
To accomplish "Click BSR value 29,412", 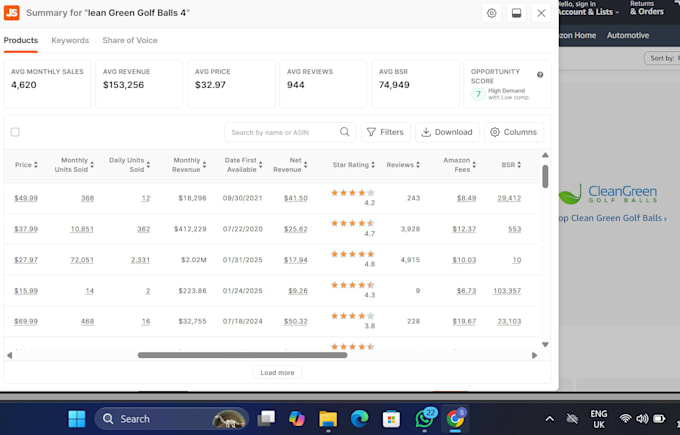I will coord(509,198).
